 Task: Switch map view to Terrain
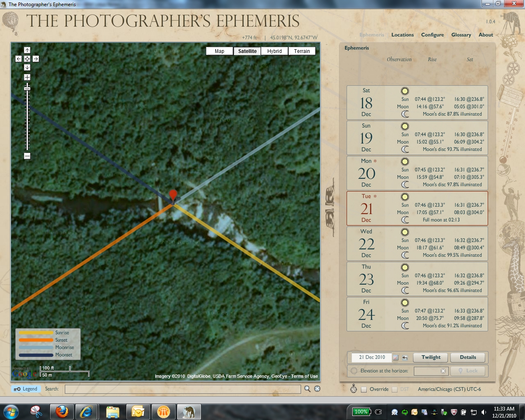(302, 51)
